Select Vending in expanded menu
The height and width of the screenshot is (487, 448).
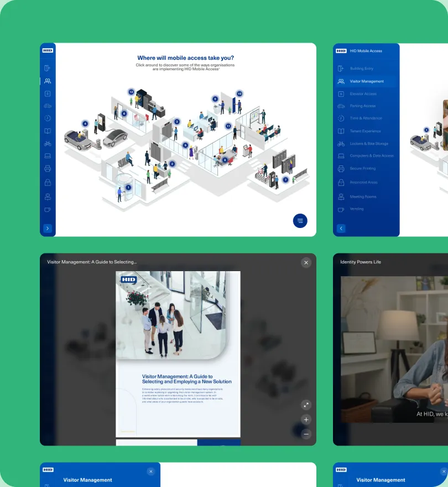click(x=366, y=209)
